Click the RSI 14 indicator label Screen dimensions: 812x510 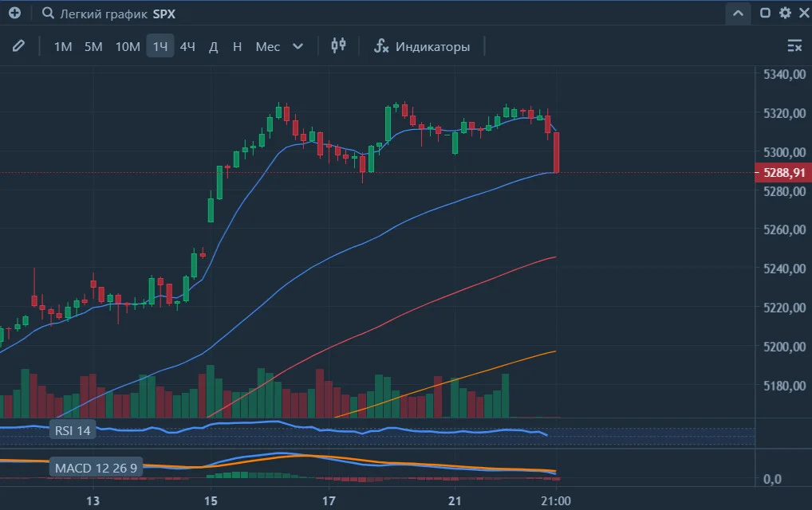[x=73, y=430]
